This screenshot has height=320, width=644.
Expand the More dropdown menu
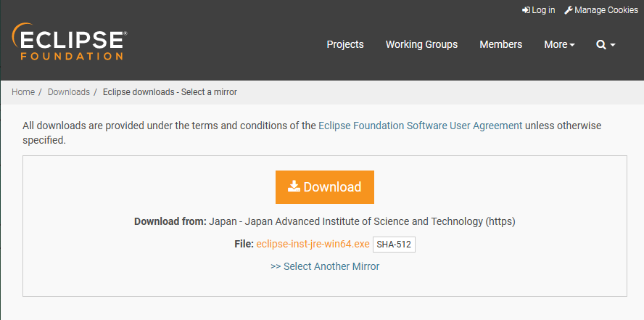559,44
